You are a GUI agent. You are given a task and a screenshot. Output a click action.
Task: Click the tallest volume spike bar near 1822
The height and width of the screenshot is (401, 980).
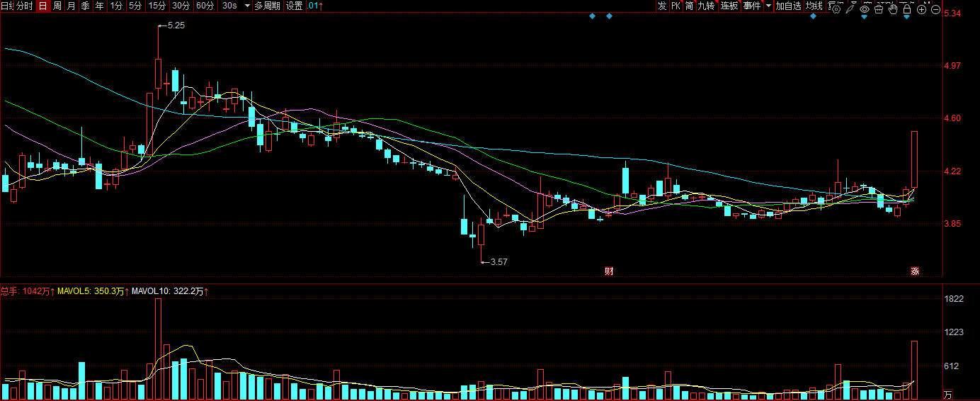pyautogui.click(x=158, y=349)
